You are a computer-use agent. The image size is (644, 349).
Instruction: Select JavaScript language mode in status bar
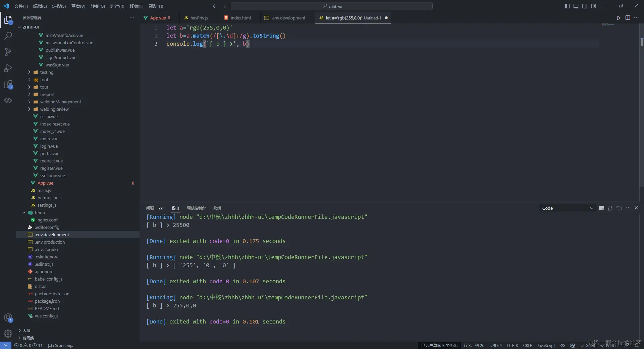point(546,345)
